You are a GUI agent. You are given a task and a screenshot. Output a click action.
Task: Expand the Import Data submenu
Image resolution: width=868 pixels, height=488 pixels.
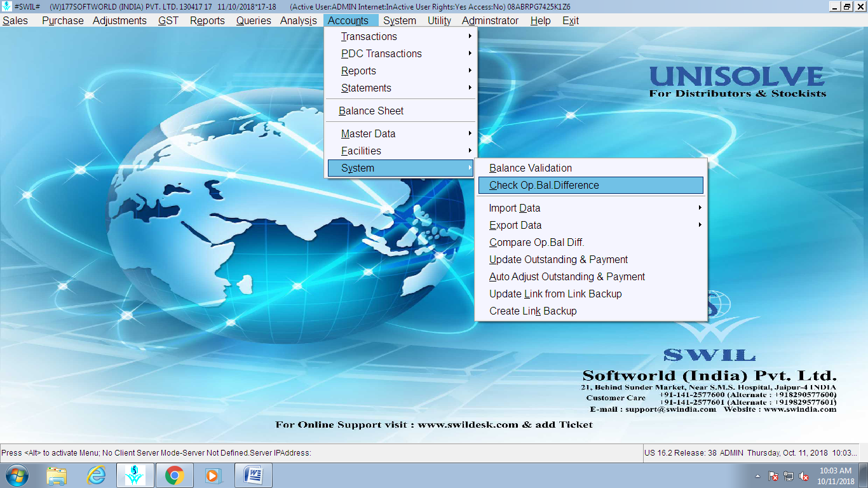click(591, 208)
